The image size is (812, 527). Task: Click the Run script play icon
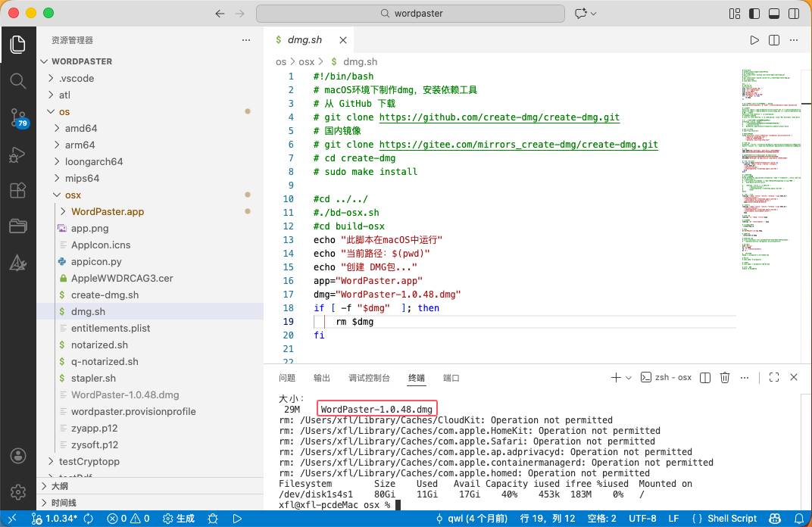coord(754,40)
